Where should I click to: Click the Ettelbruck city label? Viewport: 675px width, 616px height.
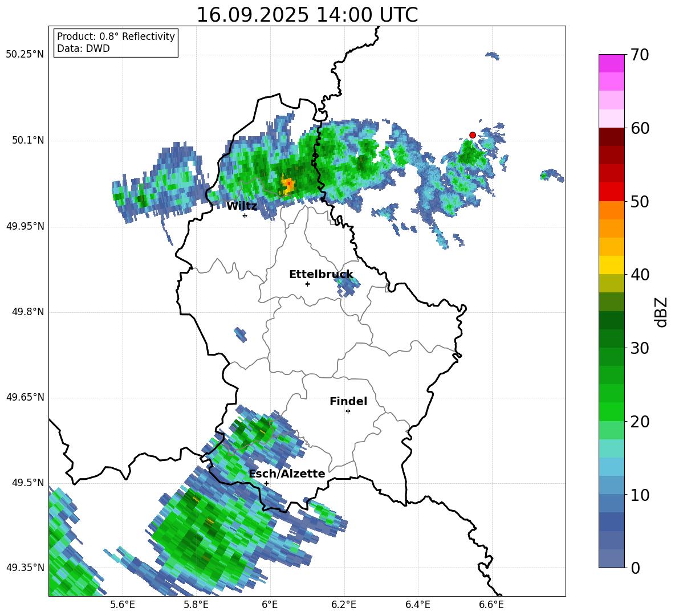[321, 275]
